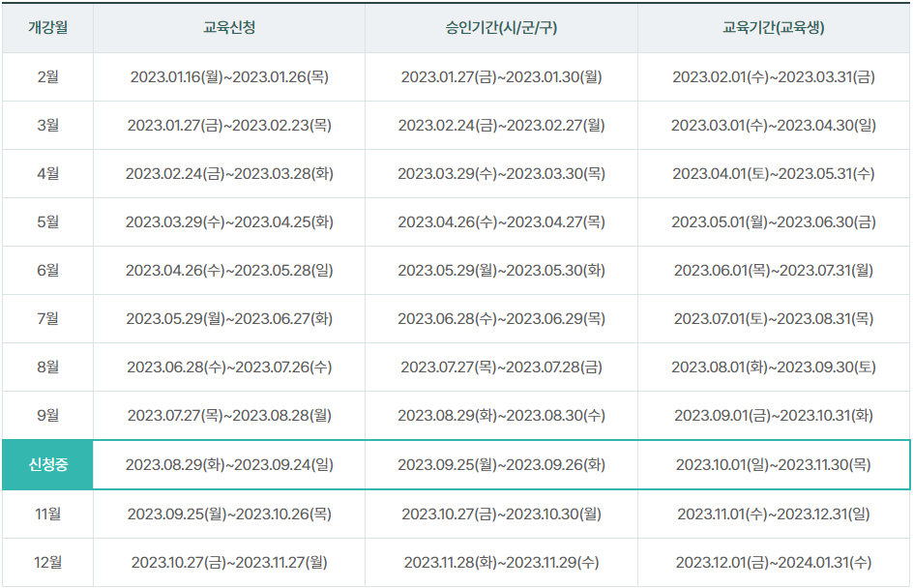Viewport: 913px width, 588px height.
Task: Click training period 2023.11.01(수)~2023.12.31(일)
Action: [x=774, y=514]
